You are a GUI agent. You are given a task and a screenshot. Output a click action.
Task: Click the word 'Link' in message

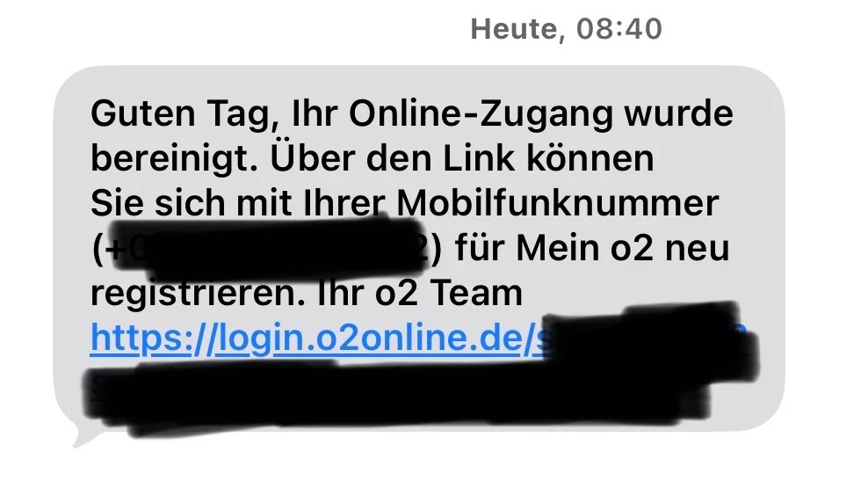(x=479, y=158)
